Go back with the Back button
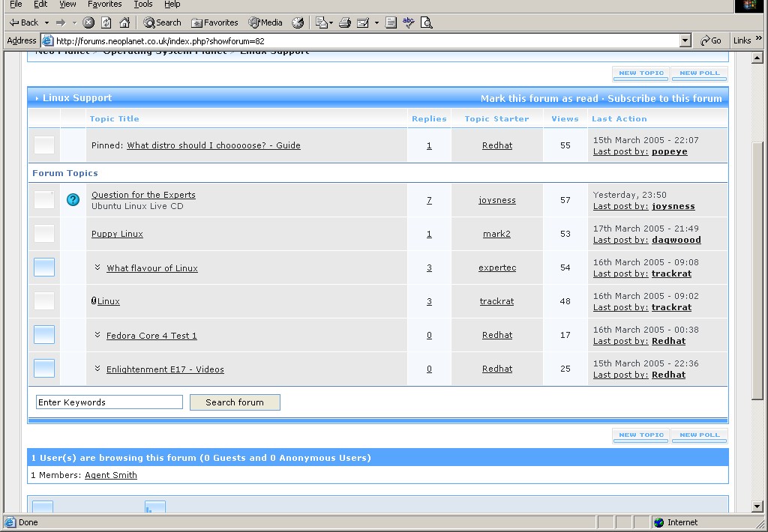 (x=23, y=22)
